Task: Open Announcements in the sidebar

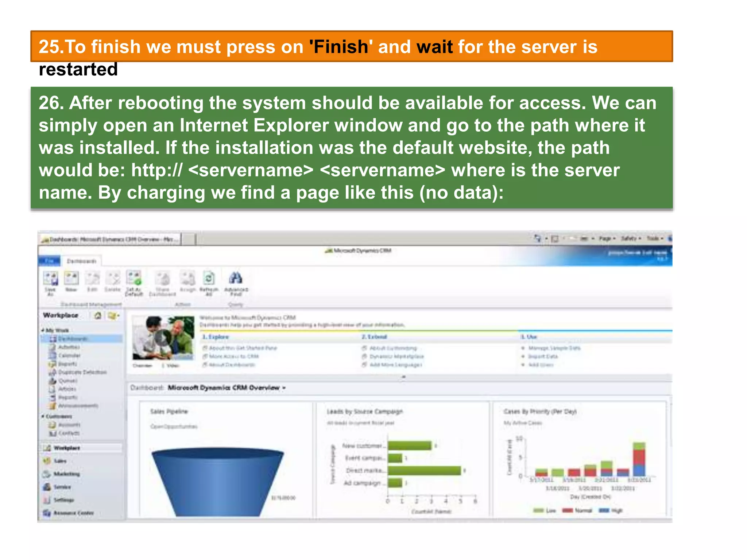Action: tap(73, 406)
